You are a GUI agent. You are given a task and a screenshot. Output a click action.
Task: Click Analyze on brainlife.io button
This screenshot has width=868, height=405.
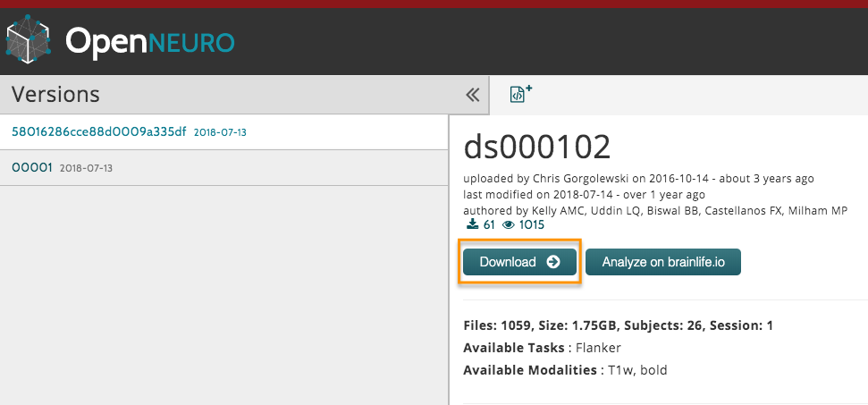click(x=663, y=262)
